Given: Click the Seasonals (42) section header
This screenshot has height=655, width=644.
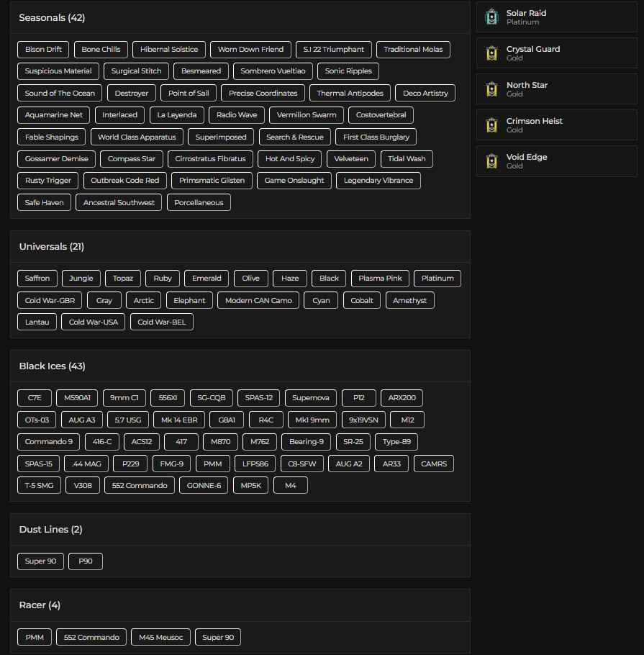Looking at the screenshot, I should pyautogui.click(x=52, y=18).
